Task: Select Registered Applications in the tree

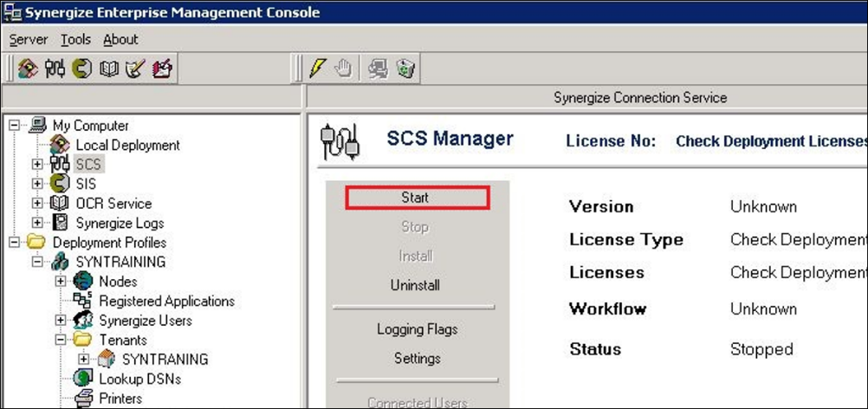Action: point(166,301)
